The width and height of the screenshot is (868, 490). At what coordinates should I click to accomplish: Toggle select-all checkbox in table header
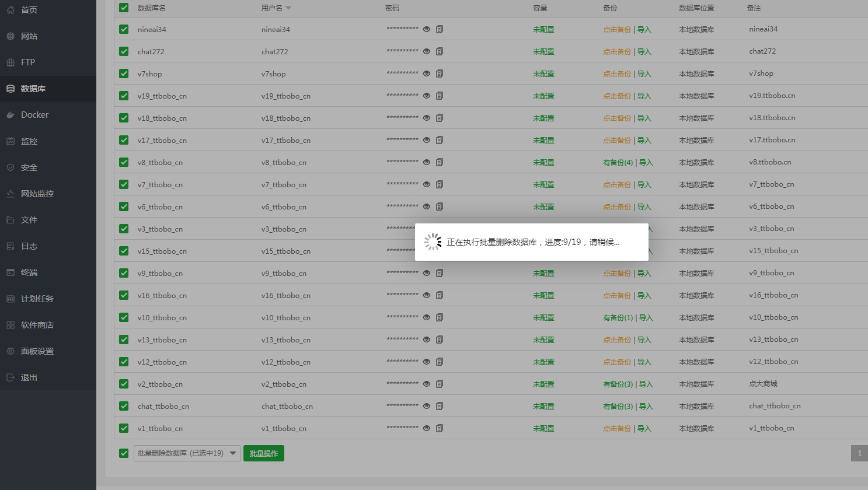point(124,8)
